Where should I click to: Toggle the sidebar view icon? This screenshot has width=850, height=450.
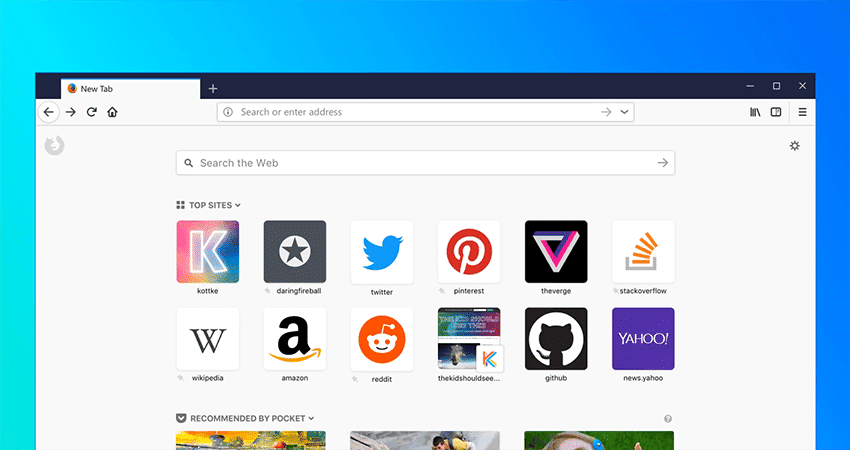point(776,112)
